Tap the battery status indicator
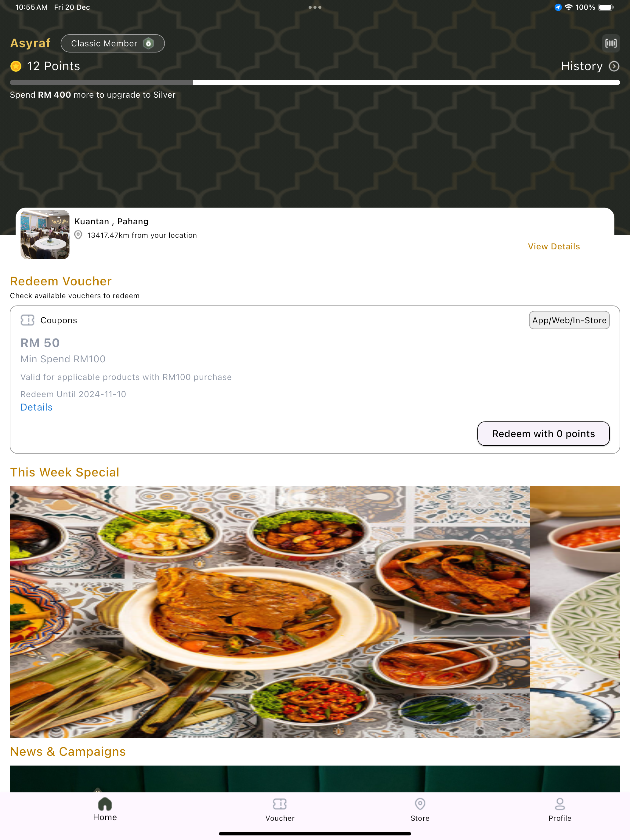The height and width of the screenshot is (840, 630). click(x=606, y=7)
